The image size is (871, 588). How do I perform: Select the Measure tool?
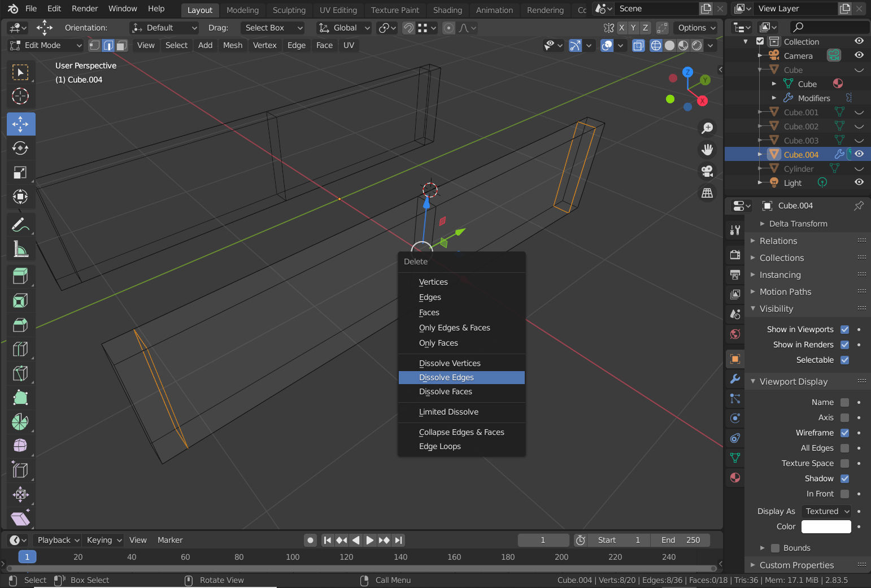click(20, 249)
